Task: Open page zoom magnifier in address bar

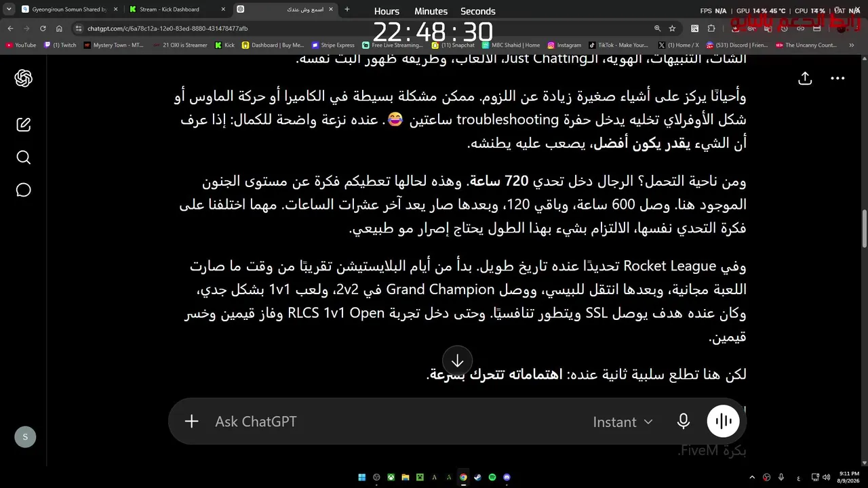Action: pos(657,28)
